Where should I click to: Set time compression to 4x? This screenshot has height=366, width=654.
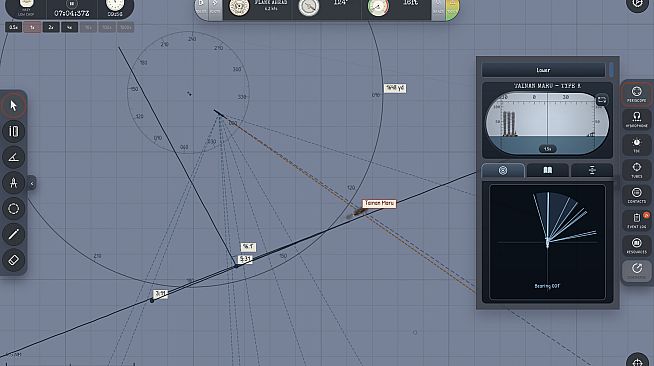point(69,28)
